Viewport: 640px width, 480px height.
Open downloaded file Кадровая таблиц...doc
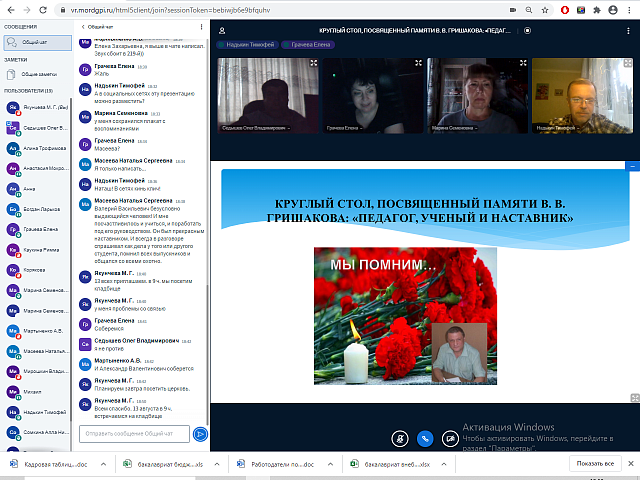(x=49, y=464)
